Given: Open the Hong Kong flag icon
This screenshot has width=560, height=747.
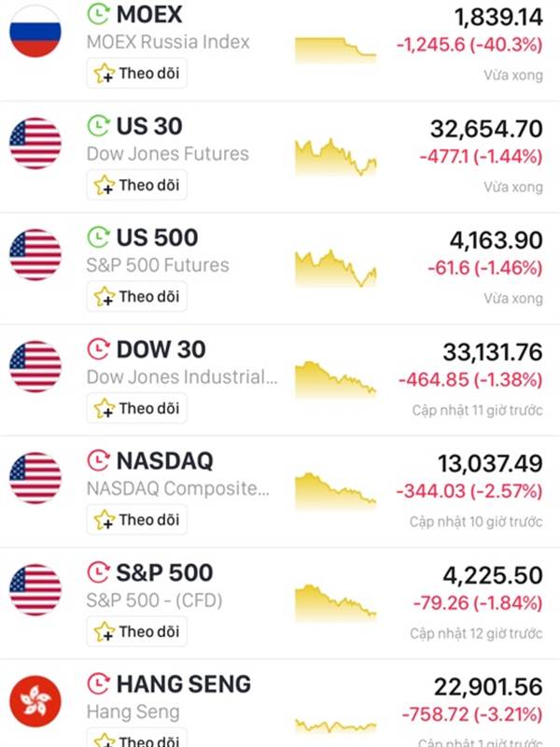Looking at the screenshot, I should point(35,702).
